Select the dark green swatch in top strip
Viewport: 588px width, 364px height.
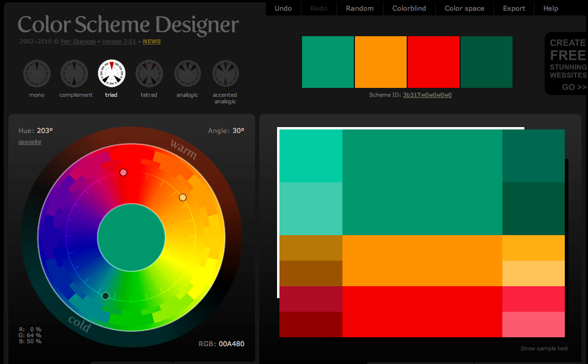coord(486,62)
